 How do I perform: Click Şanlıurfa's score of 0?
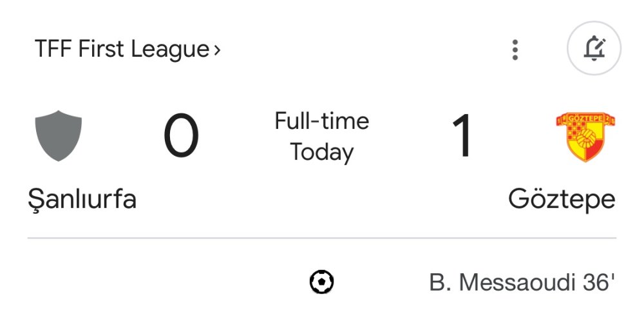181,137
